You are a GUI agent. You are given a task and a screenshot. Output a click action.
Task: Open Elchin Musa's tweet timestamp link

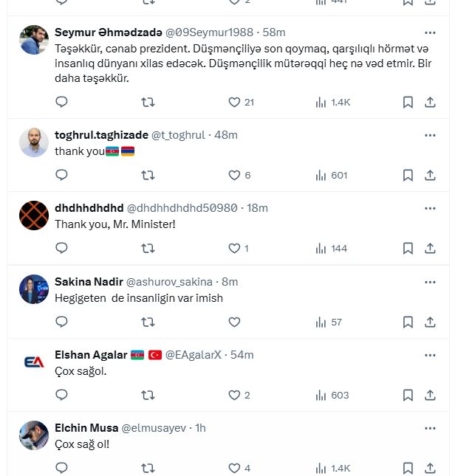[201, 428]
